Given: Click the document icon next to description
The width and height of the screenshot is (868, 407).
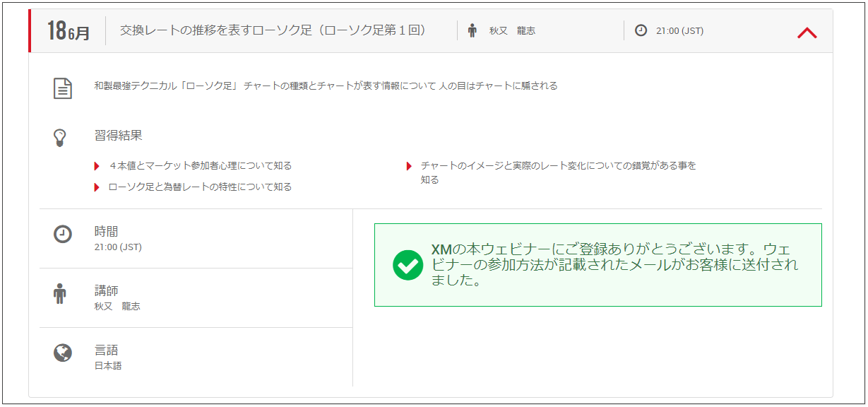Looking at the screenshot, I should (x=63, y=88).
